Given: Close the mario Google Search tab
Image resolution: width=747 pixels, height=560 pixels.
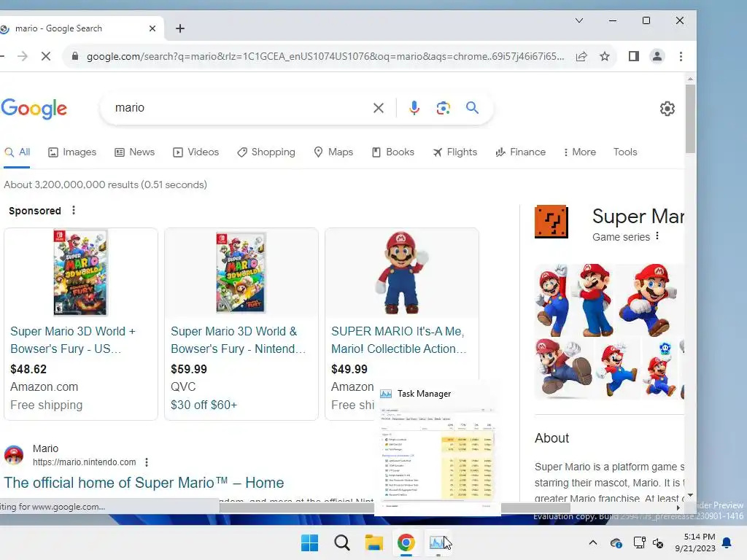Looking at the screenshot, I should [x=152, y=28].
